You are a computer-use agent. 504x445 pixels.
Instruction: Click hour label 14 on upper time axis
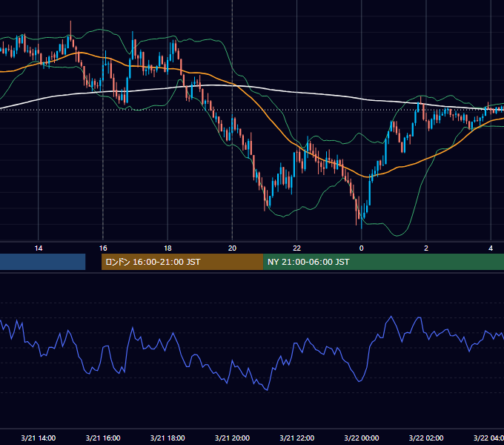point(39,248)
